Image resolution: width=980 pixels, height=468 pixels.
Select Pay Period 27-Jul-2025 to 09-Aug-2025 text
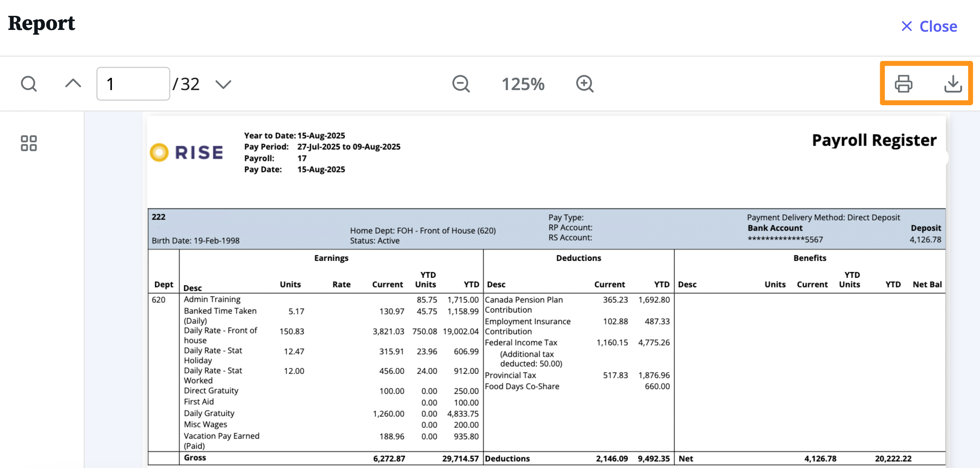click(x=322, y=146)
